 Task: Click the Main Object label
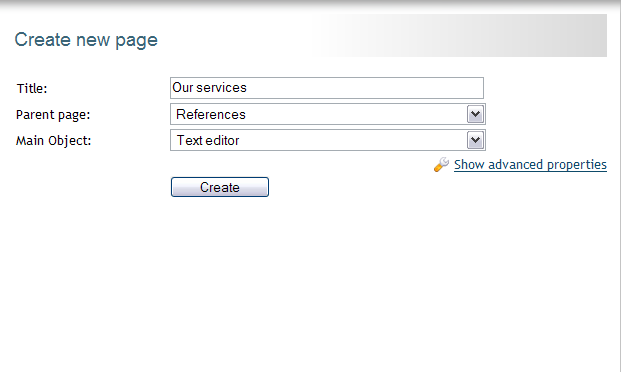pos(53,141)
